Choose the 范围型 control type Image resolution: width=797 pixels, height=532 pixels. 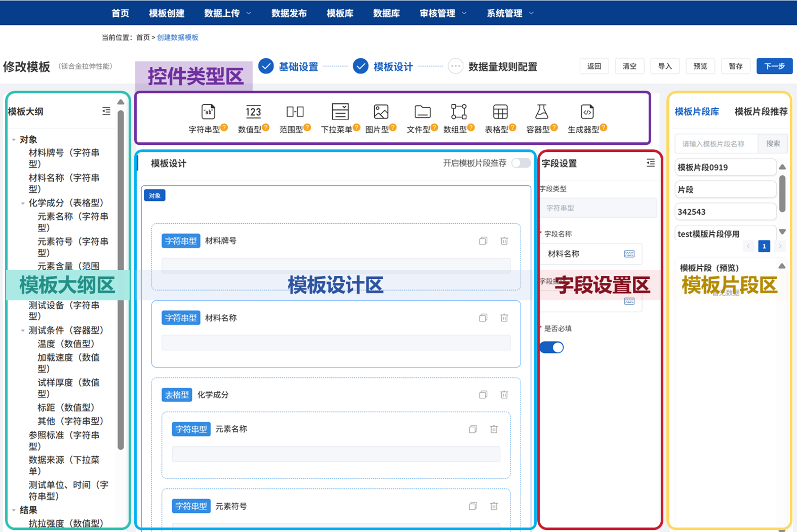pyautogui.click(x=295, y=112)
